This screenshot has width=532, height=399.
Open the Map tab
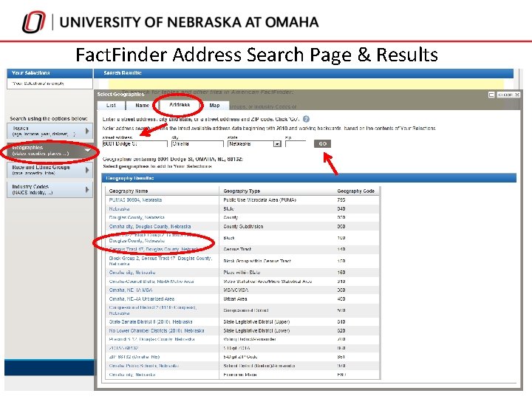click(214, 106)
